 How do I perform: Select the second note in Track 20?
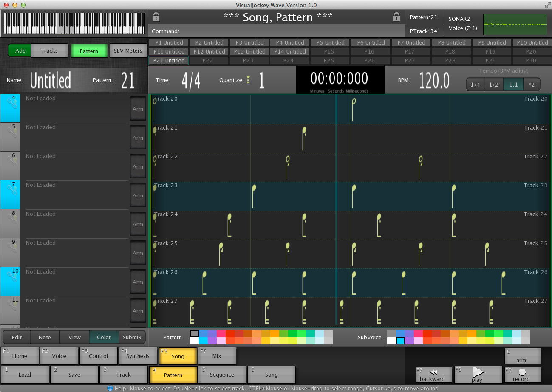click(x=354, y=110)
